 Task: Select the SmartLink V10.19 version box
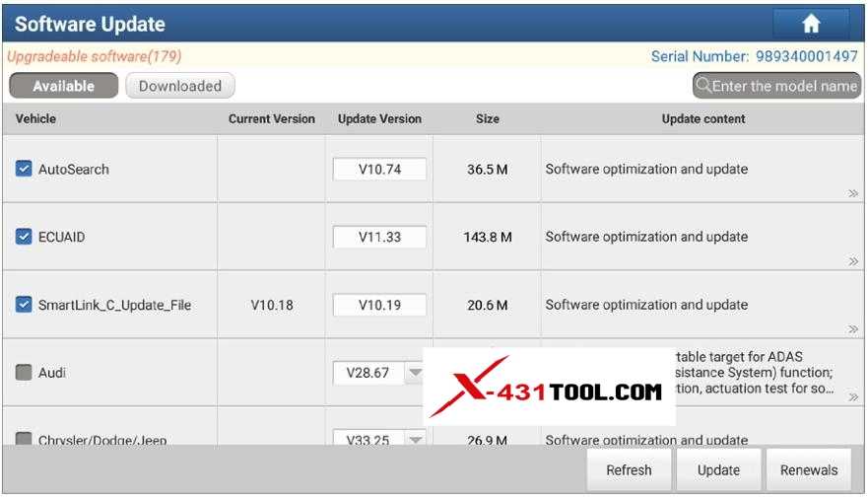(379, 305)
